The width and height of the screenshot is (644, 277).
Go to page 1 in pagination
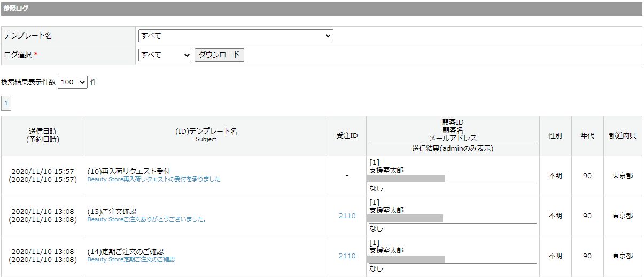pyautogui.click(x=6, y=103)
